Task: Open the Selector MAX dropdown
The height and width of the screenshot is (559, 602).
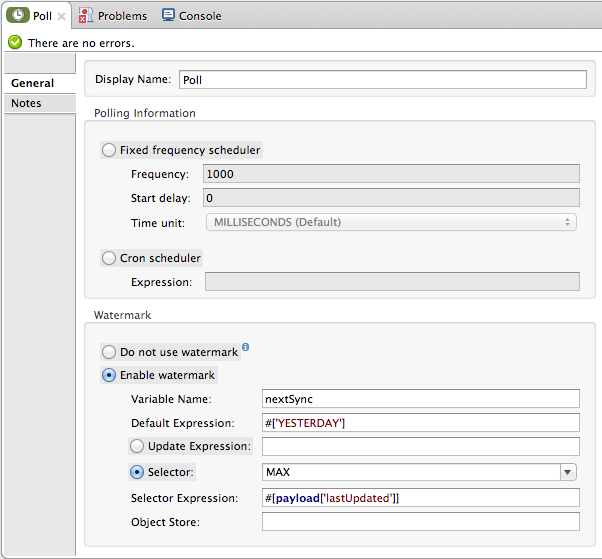Action: (568, 472)
